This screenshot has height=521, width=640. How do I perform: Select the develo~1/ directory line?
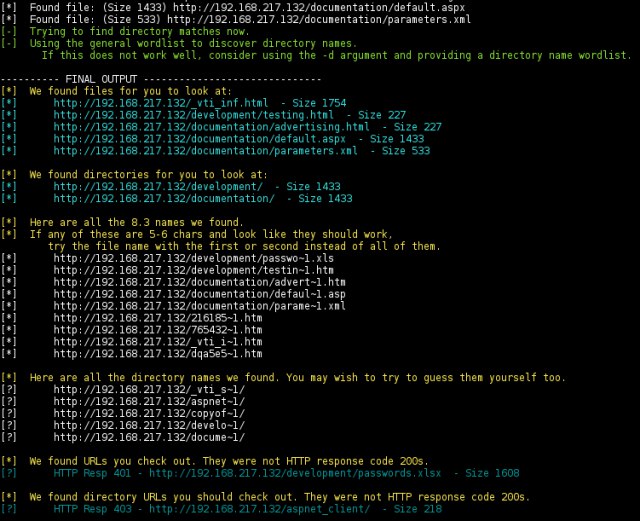click(149, 425)
